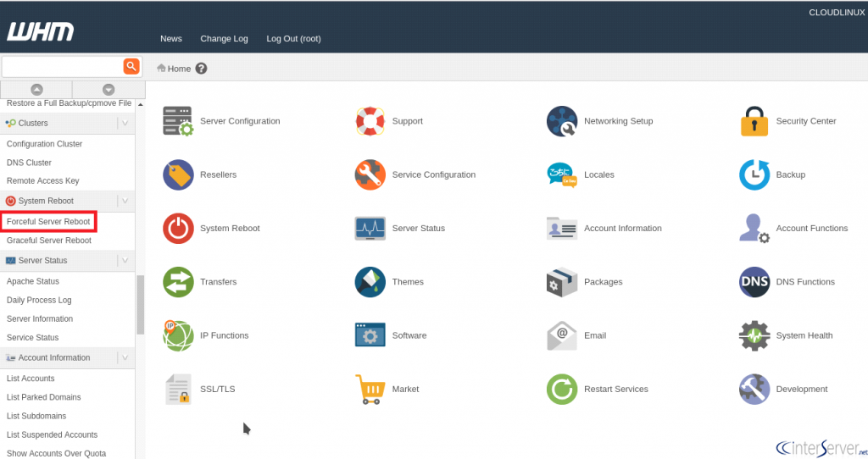Open List Suspended Accounts in sidebar
The height and width of the screenshot is (459, 868).
(52, 435)
